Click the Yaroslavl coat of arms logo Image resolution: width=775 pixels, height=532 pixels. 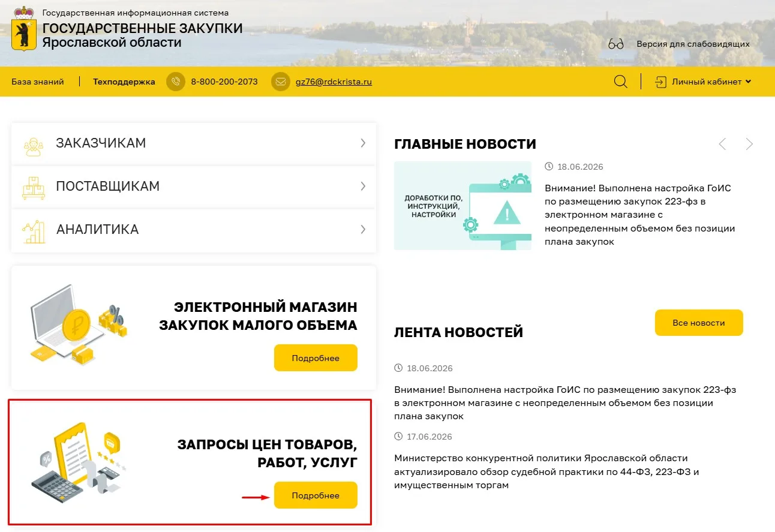[24, 28]
